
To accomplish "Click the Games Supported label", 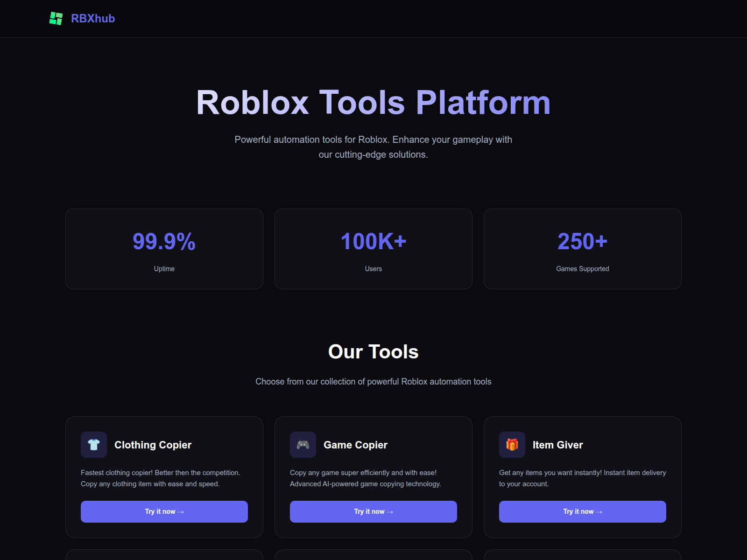I will click(583, 269).
